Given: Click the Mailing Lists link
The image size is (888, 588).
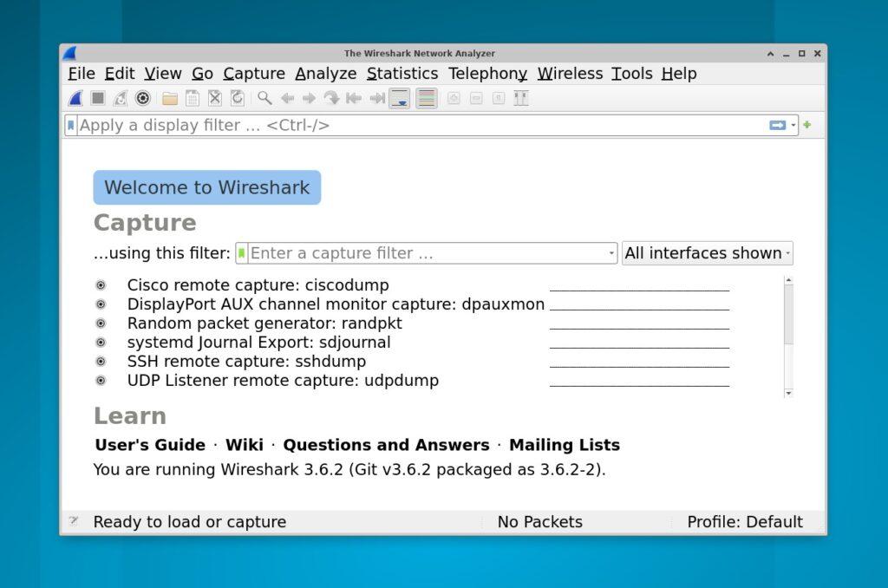Looking at the screenshot, I should pyautogui.click(x=564, y=446).
